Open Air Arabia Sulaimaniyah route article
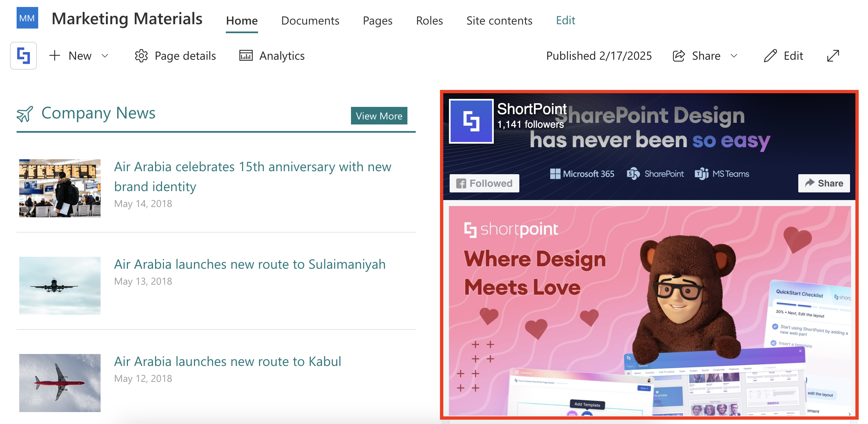 point(249,264)
